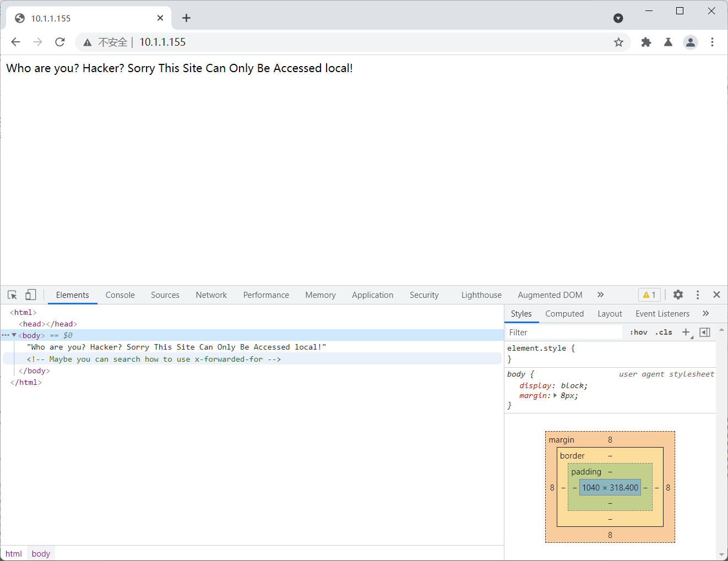Image resolution: width=728 pixels, height=561 pixels.
Task: Click the 1040 × 318.400 content box
Action: coord(610,487)
